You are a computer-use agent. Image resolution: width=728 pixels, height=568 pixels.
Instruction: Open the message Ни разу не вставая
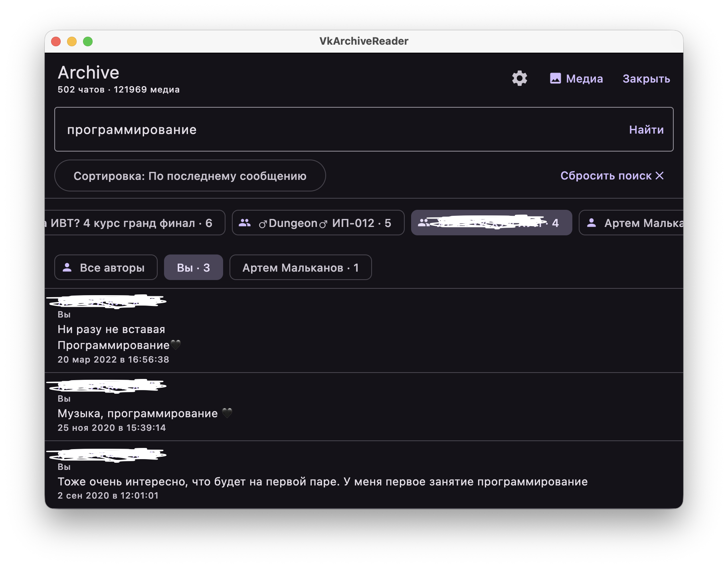364,331
